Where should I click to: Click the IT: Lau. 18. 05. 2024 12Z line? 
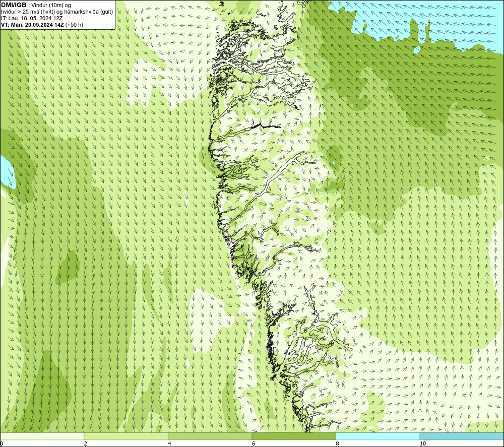coord(32,18)
